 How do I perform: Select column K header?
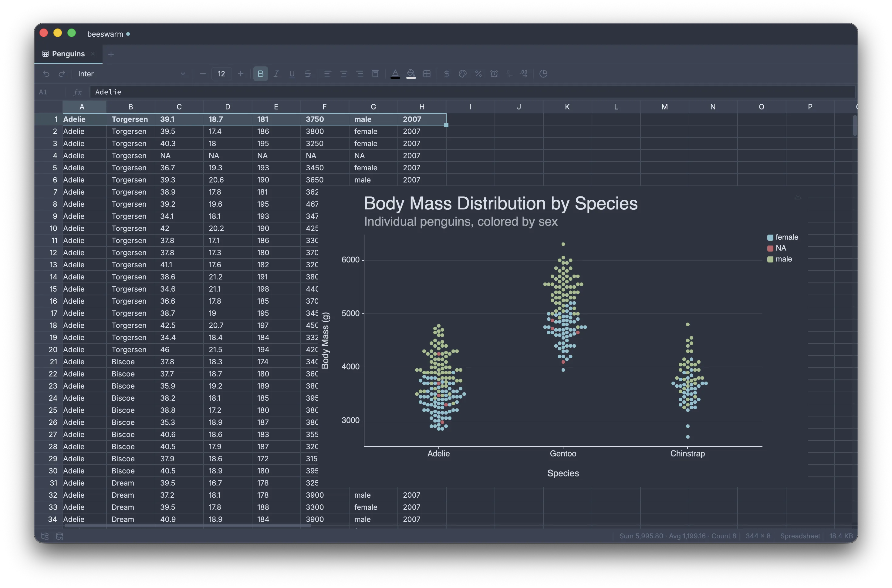tap(567, 107)
